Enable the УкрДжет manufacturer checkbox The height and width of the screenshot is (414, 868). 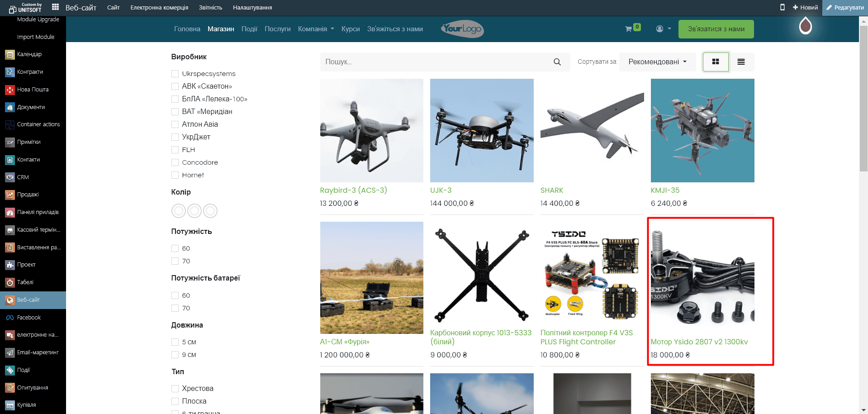click(175, 137)
